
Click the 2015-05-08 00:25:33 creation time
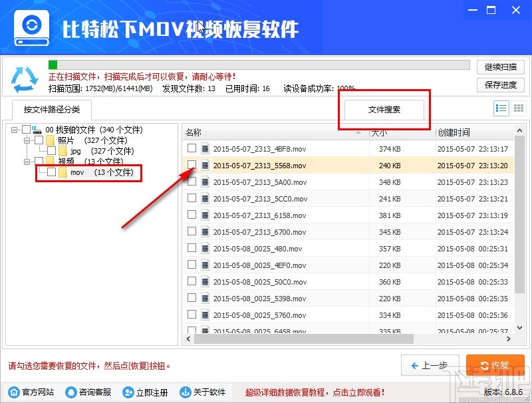[473, 282]
